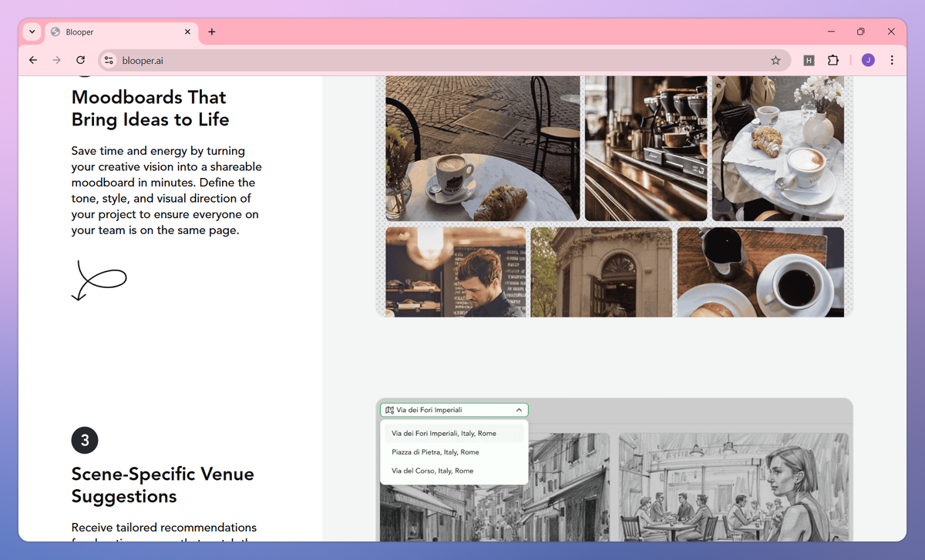
Task: Open the H extension icon
Action: pyautogui.click(x=809, y=60)
